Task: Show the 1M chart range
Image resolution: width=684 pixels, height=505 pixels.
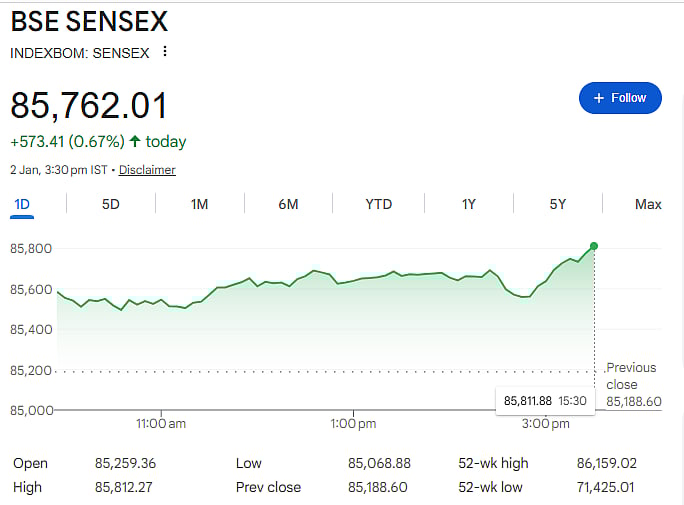Action: [199, 204]
